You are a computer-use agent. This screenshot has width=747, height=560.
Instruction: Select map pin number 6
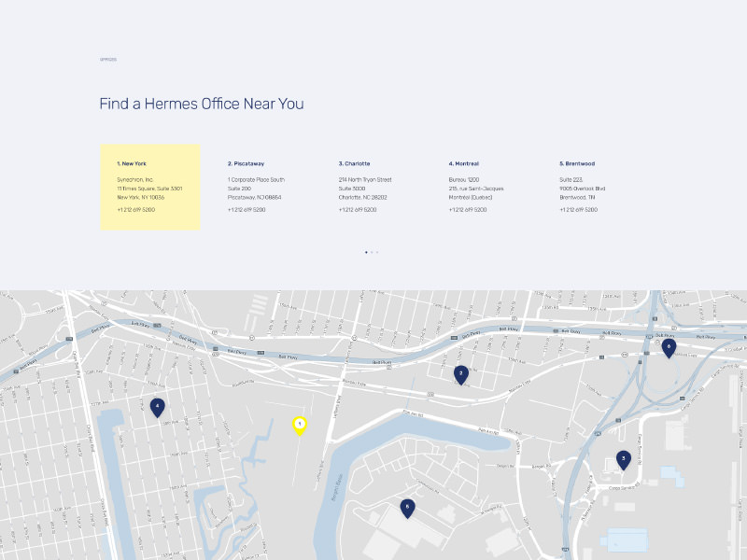(669, 347)
